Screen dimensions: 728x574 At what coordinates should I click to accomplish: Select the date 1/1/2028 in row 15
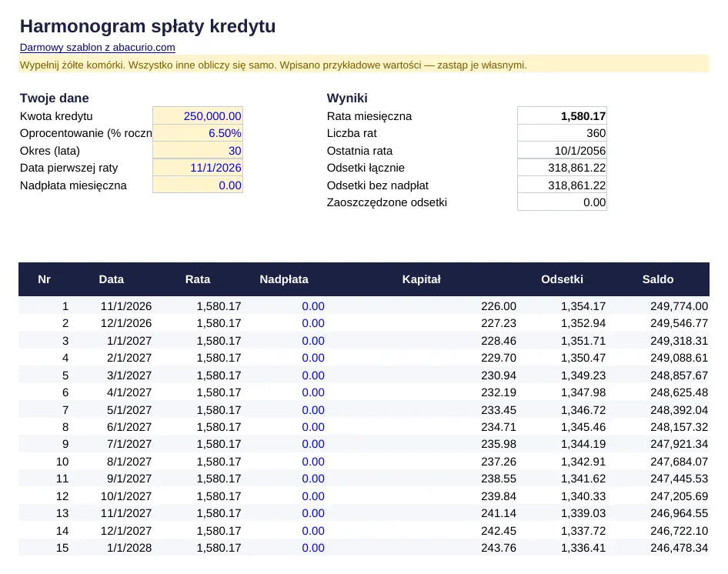point(129,548)
